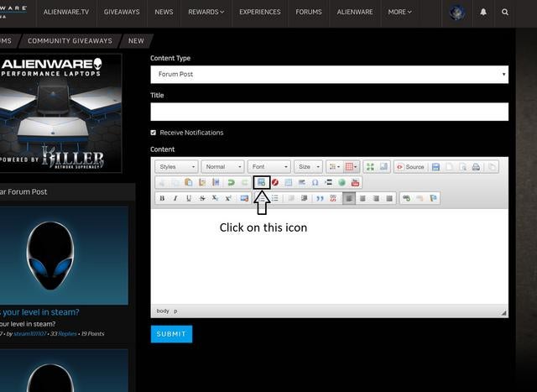Screen dimensions: 537x392
Task: Insert a page break
Action: 328,183
